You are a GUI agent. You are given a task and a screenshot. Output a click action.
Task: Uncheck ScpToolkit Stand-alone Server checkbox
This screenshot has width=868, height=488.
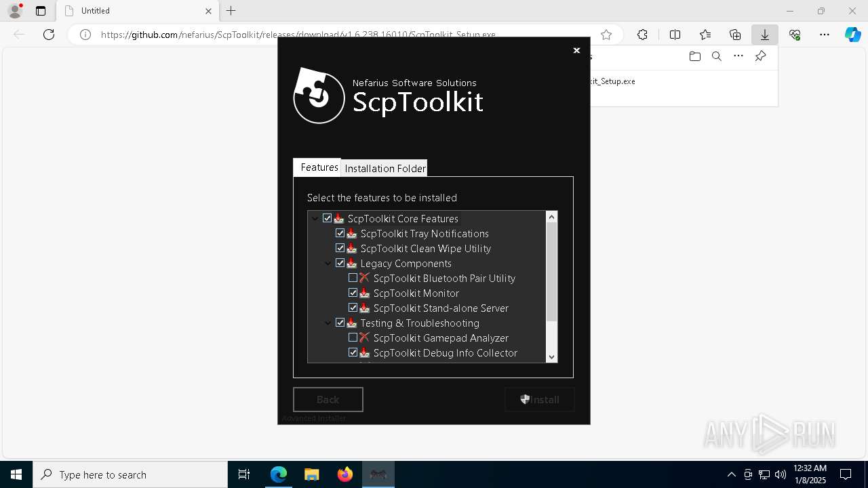click(x=353, y=308)
